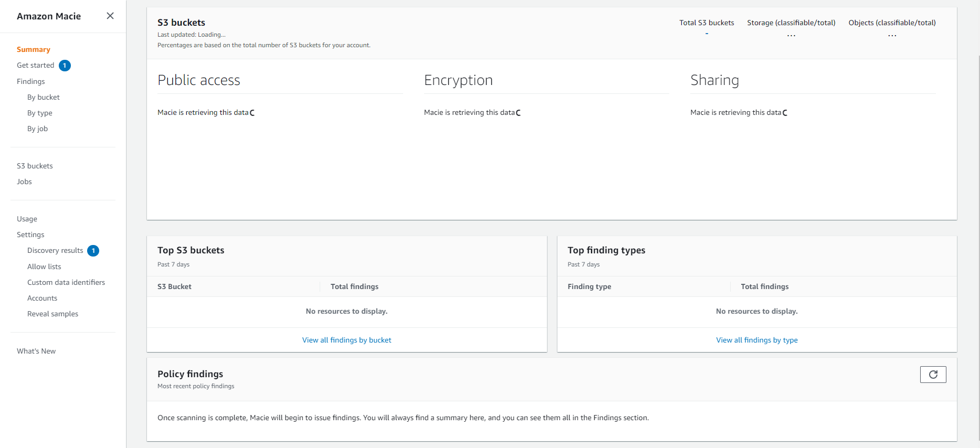Close the Amazon Macie navigation panel
Viewport: 980px width, 448px height.
(110, 16)
